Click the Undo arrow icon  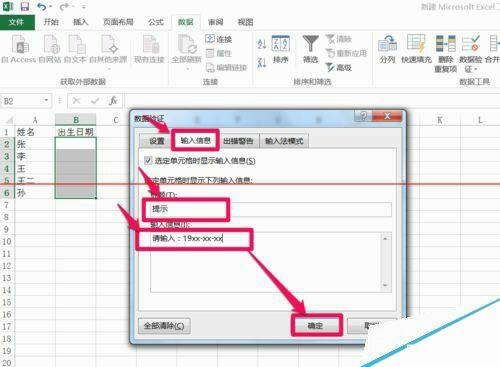click(41, 7)
